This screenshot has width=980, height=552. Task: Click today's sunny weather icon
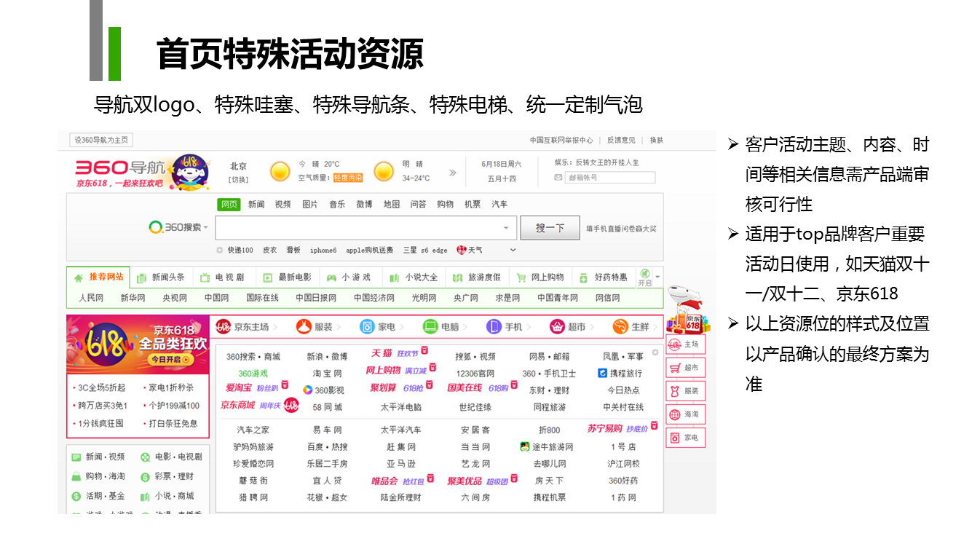(x=280, y=172)
